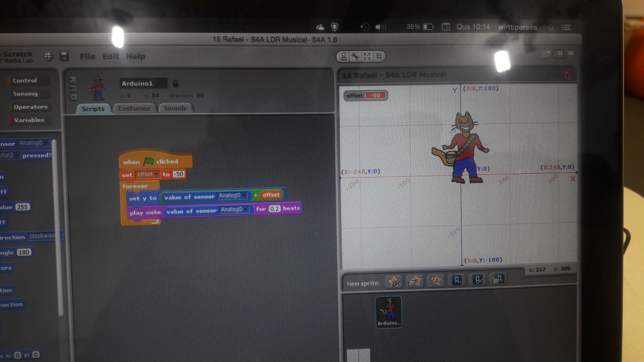Open the File menu
This screenshot has width=644, height=362.
click(x=87, y=57)
